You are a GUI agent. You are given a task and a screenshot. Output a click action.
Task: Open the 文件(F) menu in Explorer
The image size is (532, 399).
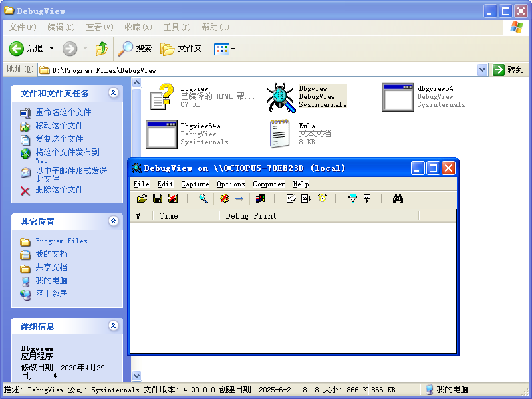click(23, 27)
